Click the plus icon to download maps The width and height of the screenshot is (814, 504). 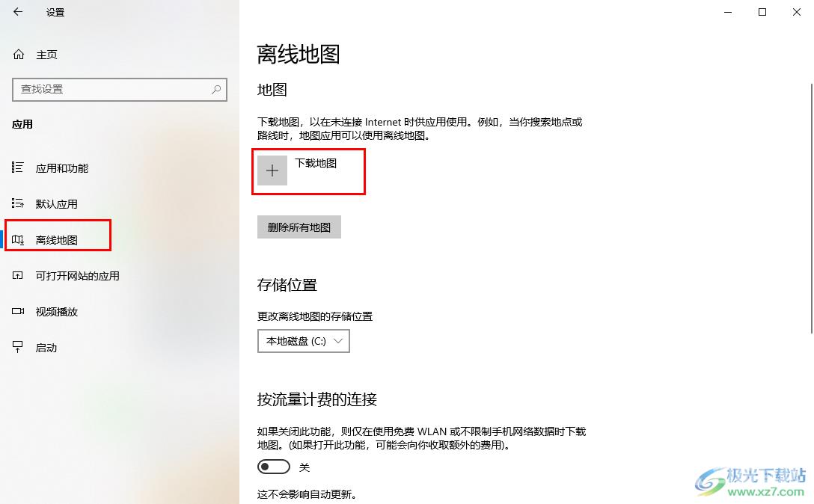pyautogui.click(x=272, y=170)
